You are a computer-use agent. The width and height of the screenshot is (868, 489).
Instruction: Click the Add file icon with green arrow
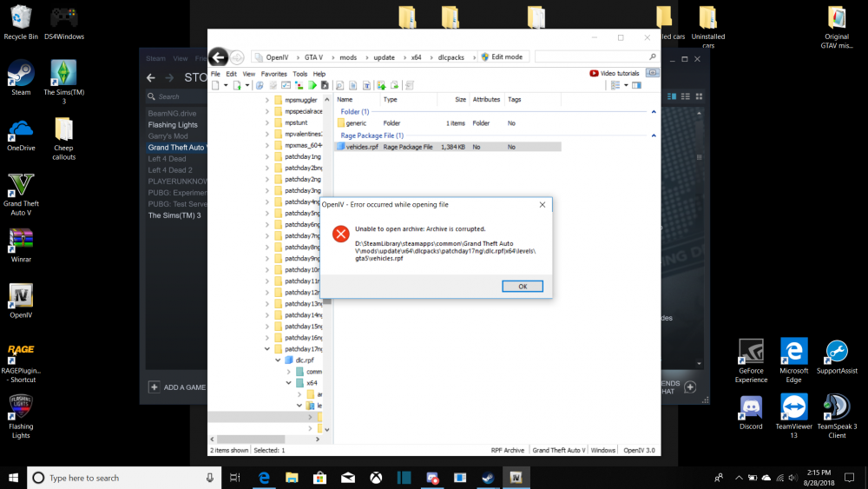pyautogui.click(x=238, y=85)
